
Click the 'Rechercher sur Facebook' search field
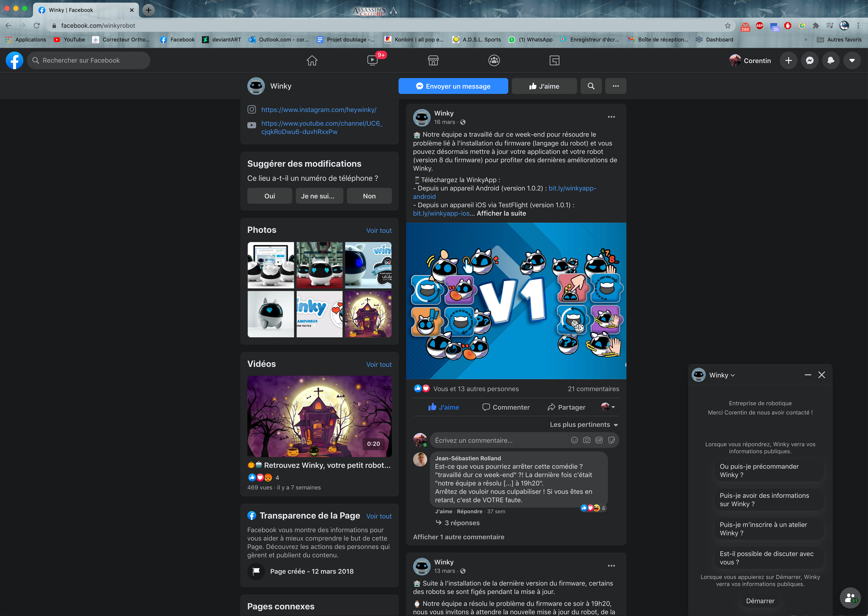(x=88, y=60)
